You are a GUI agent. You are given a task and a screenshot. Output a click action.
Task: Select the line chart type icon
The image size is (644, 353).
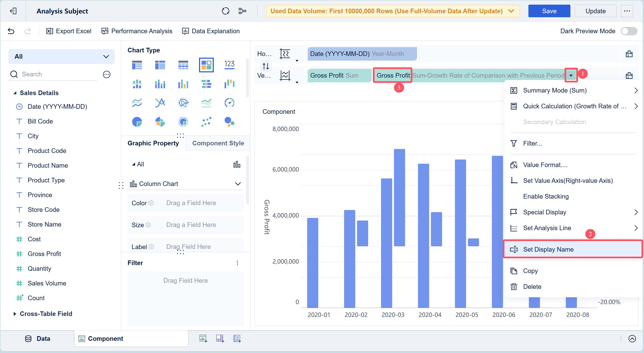tap(137, 103)
